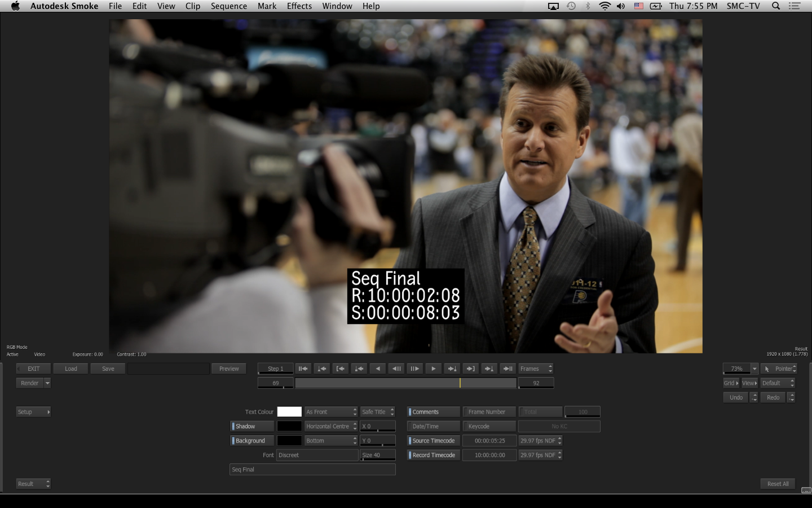Expand the Safe Title dropdown
Viewport: 812px width, 508px height.
pos(378,412)
